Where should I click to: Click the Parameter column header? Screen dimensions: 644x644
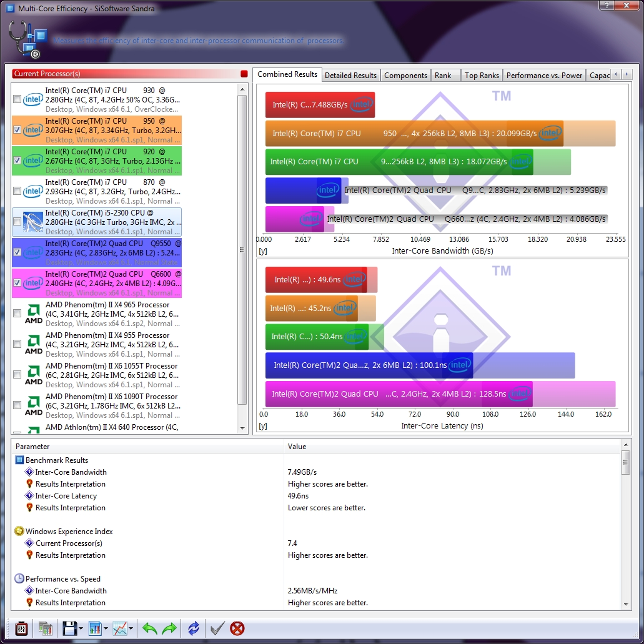pos(148,447)
